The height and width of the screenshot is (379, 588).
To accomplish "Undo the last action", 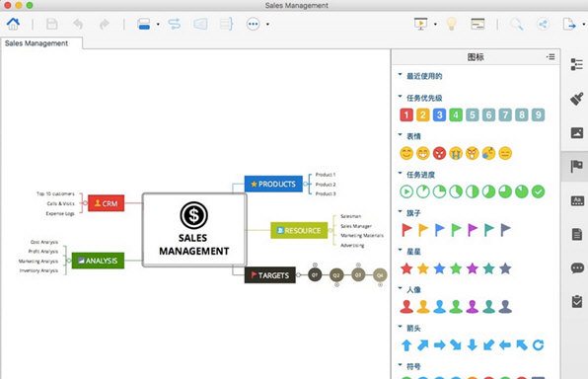I will coord(78,24).
